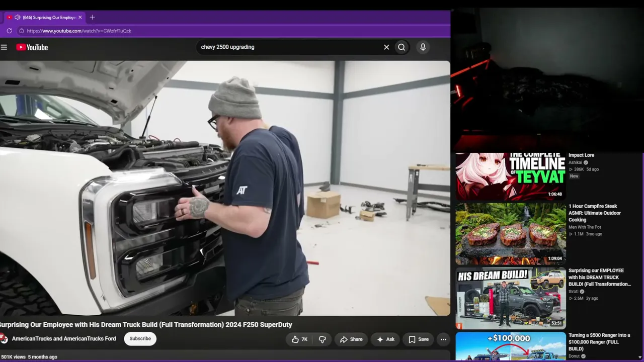Viewport: 644px width, 362px height.
Task: Select the Surprising Our Employee browser tab
Action: pos(44,17)
